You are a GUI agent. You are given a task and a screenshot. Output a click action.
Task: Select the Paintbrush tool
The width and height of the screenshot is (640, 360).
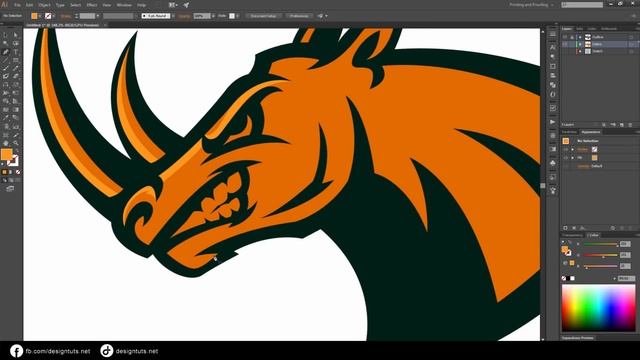(5, 68)
